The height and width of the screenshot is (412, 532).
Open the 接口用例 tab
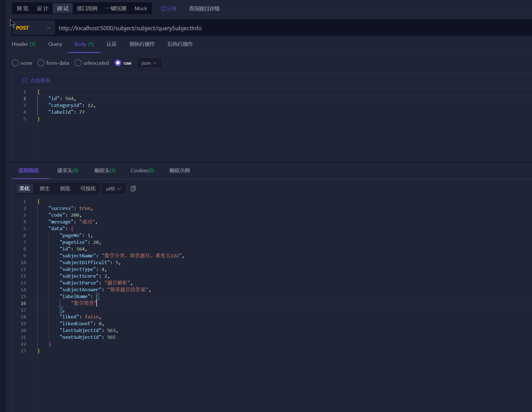click(x=87, y=8)
